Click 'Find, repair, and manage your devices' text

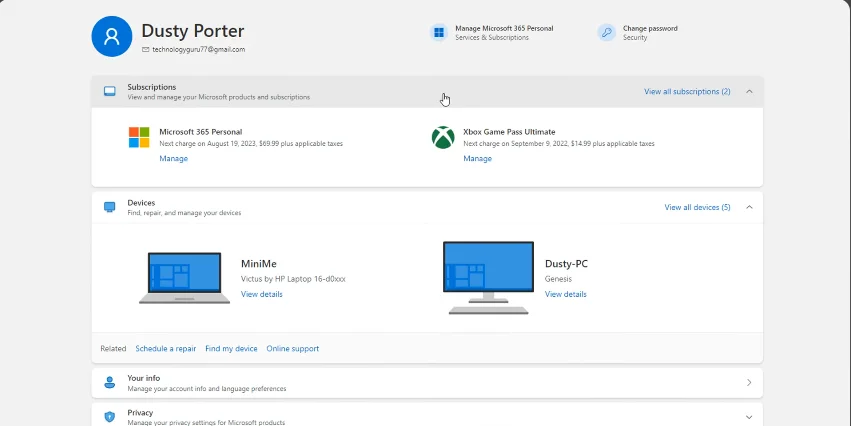click(x=185, y=213)
